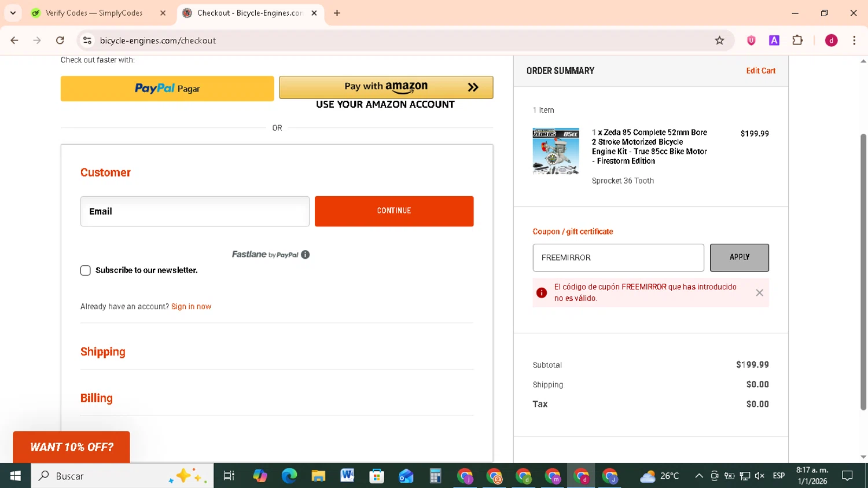This screenshot has height=488, width=868.
Task: Open the tab search dropdown arrow
Action: [x=13, y=13]
